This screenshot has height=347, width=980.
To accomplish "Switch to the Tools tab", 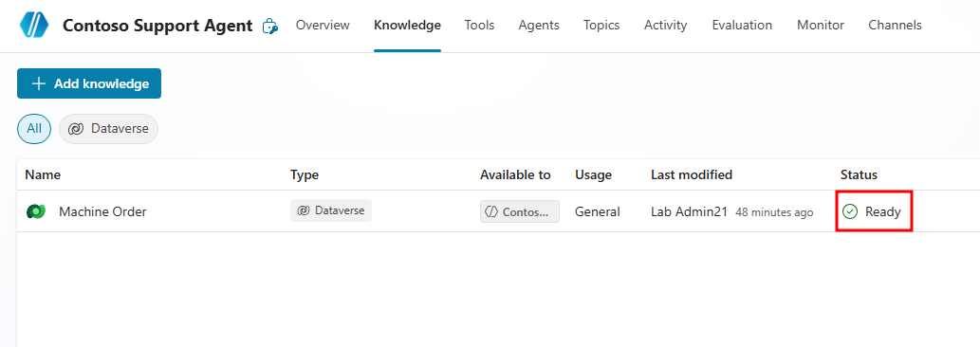I will (x=479, y=25).
